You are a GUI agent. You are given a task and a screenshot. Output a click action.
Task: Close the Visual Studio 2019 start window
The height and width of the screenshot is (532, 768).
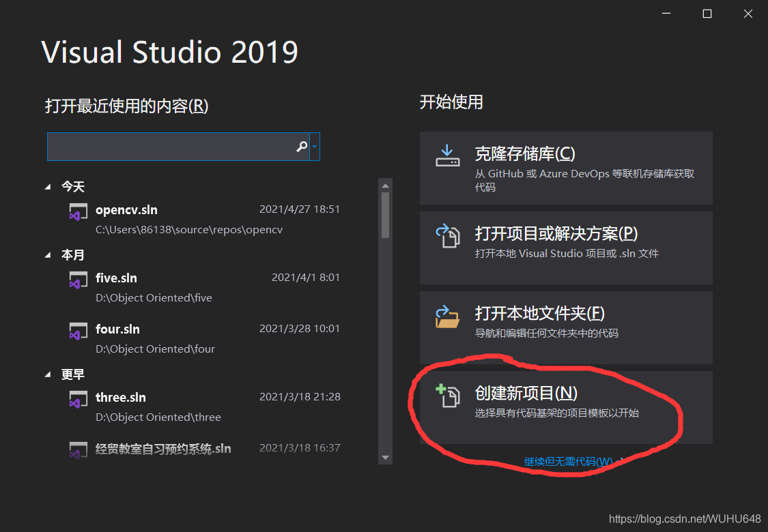click(748, 14)
